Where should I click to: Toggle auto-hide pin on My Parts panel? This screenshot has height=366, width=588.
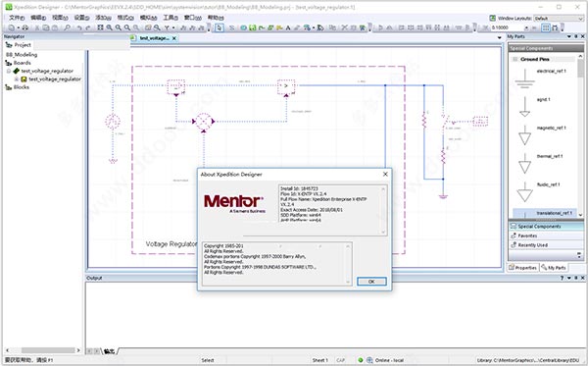576,36
